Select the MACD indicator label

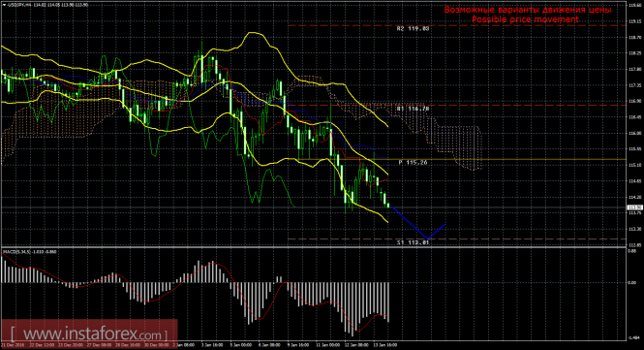click(30, 251)
